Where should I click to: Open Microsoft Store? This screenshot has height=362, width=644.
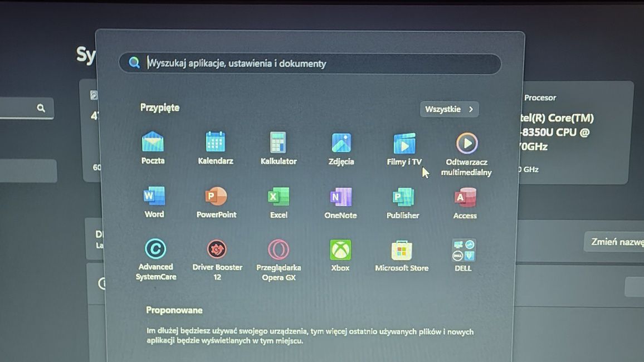click(x=402, y=256)
